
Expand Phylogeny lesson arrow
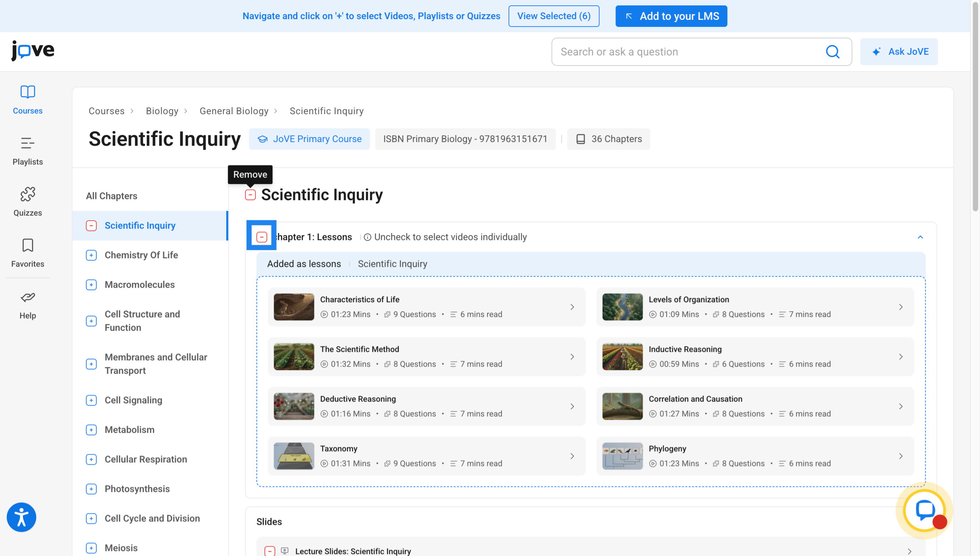pyautogui.click(x=900, y=456)
